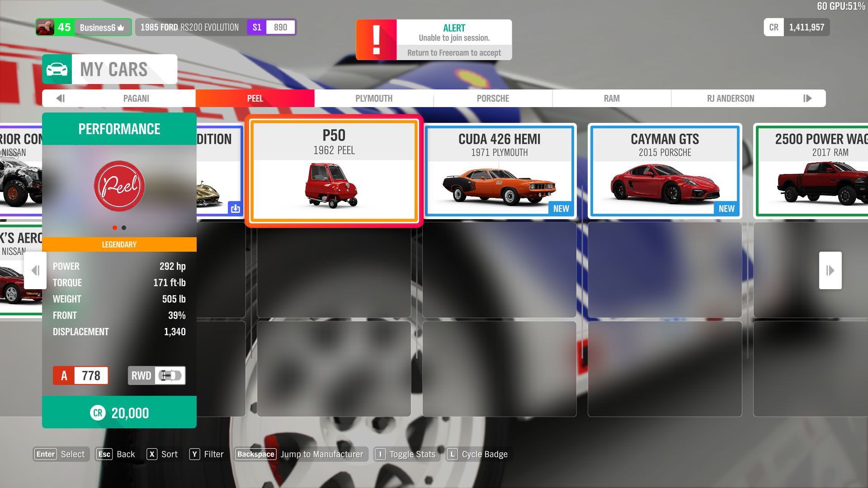Select the Cayman GTS card
Image resolution: width=868 pixels, height=488 pixels.
pos(665,171)
